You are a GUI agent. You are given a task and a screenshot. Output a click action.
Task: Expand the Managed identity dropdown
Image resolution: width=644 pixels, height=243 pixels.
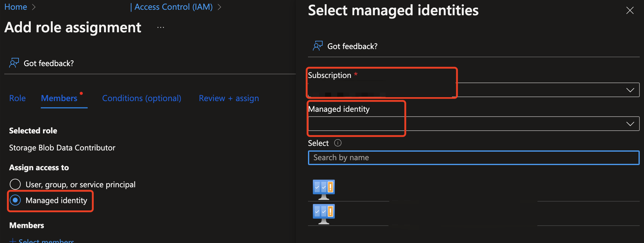click(630, 124)
